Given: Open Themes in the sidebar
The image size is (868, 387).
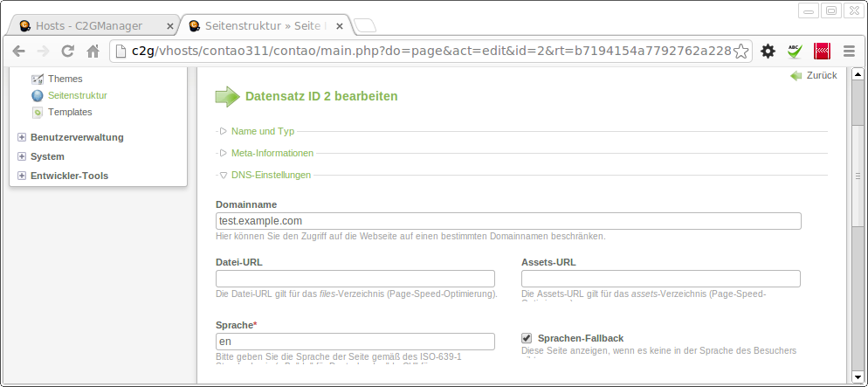Looking at the screenshot, I should (x=65, y=79).
